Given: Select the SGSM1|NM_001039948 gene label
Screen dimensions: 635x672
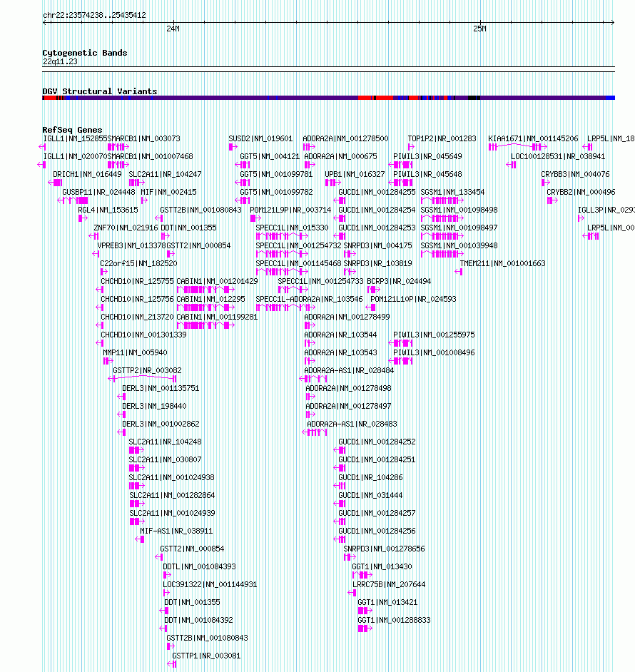Looking at the screenshot, I should pyautogui.click(x=459, y=245).
